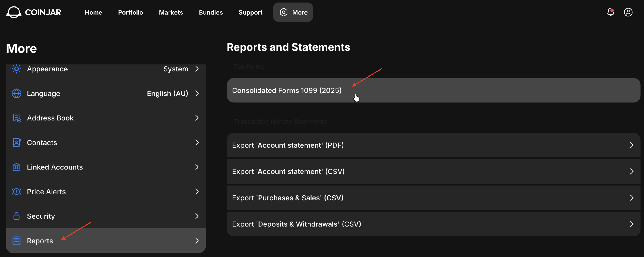644x257 pixels.
Task: Open the Markets tab
Action: [x=171, y=12]
